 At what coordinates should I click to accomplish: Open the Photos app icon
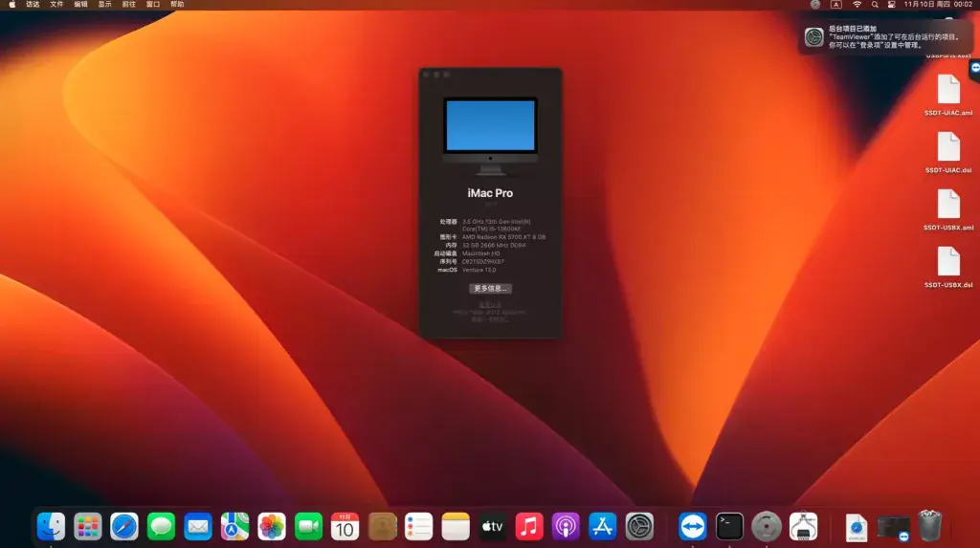pyautogui.click(x=271, y=527)
